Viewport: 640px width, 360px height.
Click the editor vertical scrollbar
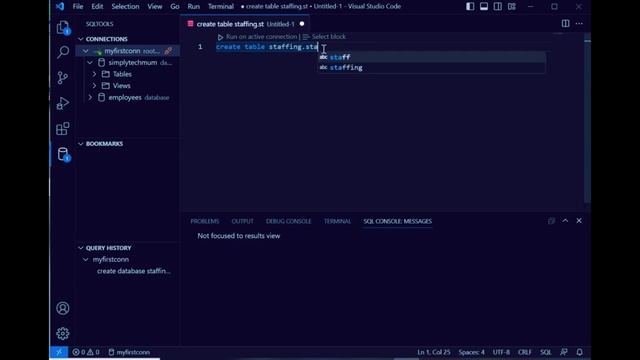pyautogui.click(x=587, y=118)
